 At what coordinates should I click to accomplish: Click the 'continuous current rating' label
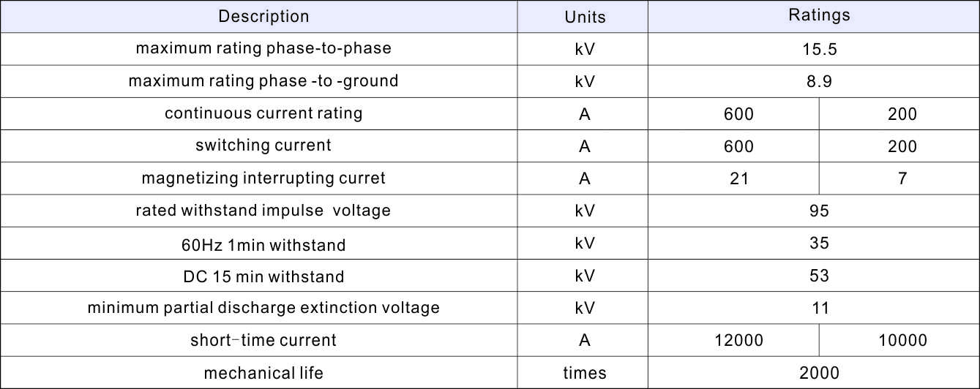pos(263,113)
